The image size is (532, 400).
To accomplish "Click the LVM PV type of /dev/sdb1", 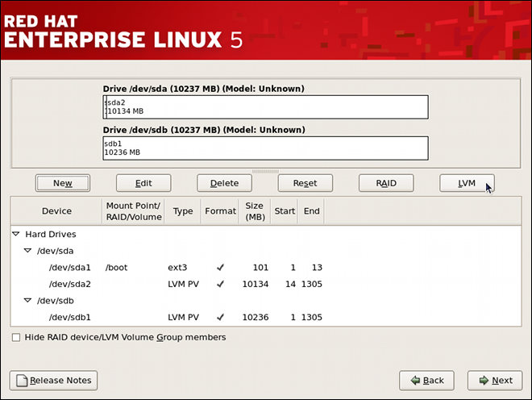I will click(x=183, y=318).
